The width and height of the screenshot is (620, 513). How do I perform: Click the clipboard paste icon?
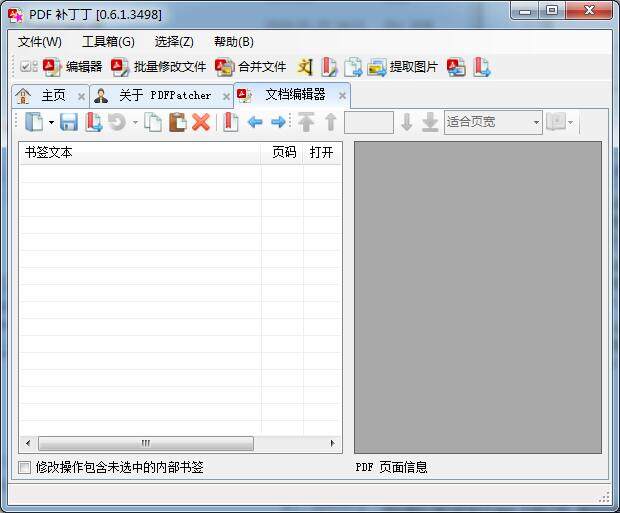tap(178, 122)
